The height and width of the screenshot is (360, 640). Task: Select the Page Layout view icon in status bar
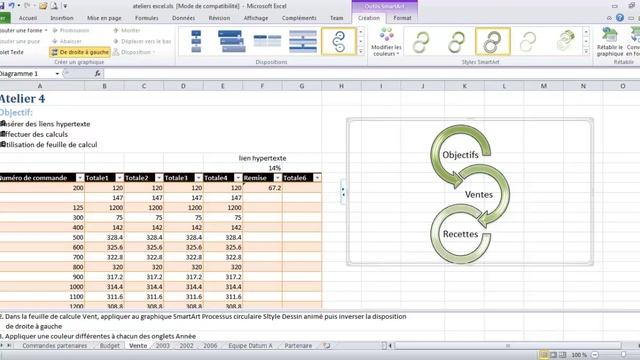553,355
